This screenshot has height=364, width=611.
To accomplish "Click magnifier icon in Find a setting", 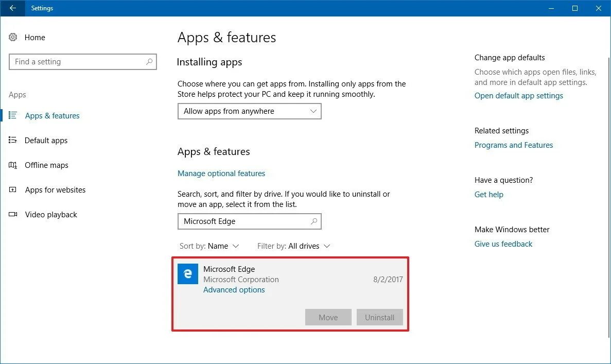I will coord(149,62).
